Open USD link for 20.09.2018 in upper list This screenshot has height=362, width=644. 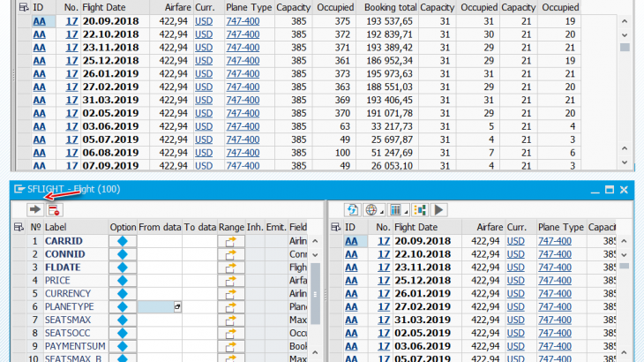click(x=204, y=21)
